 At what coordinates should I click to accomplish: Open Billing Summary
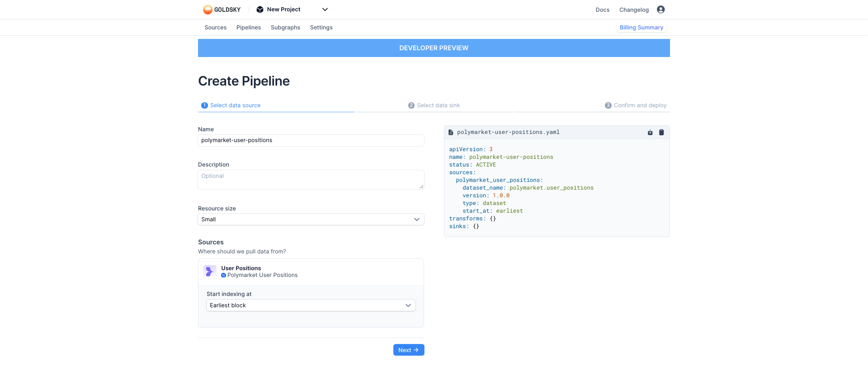[642, 28]
